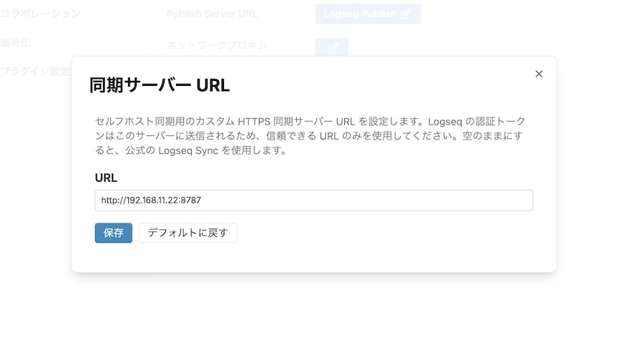This screenshot has height=340, width=644.
Task: Click the 公式の text in the description
Action: point(140,151)
